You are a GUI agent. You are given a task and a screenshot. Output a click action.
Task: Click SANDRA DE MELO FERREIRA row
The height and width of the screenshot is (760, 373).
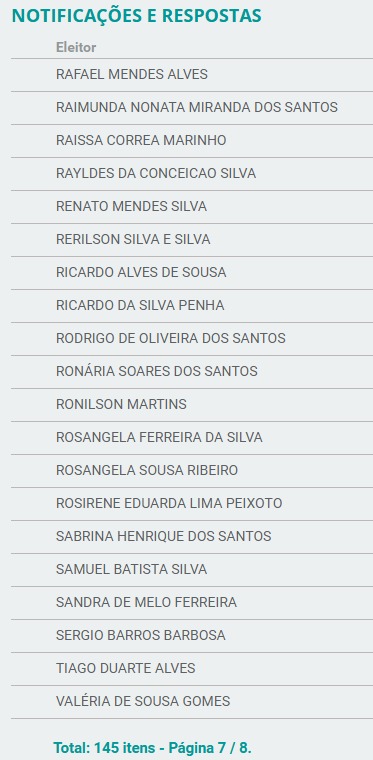pos(192,602)
